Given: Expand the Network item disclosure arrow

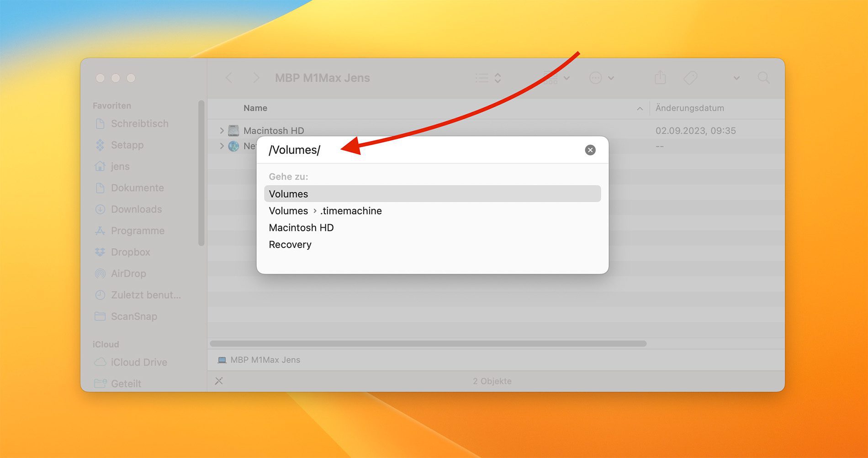Looking at the screenshot, I should [222, 146].
